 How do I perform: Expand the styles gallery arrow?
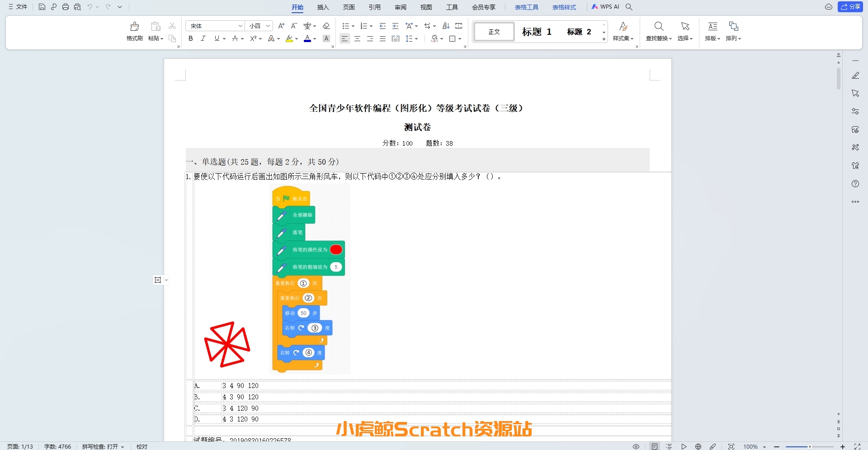click(604, 39)
